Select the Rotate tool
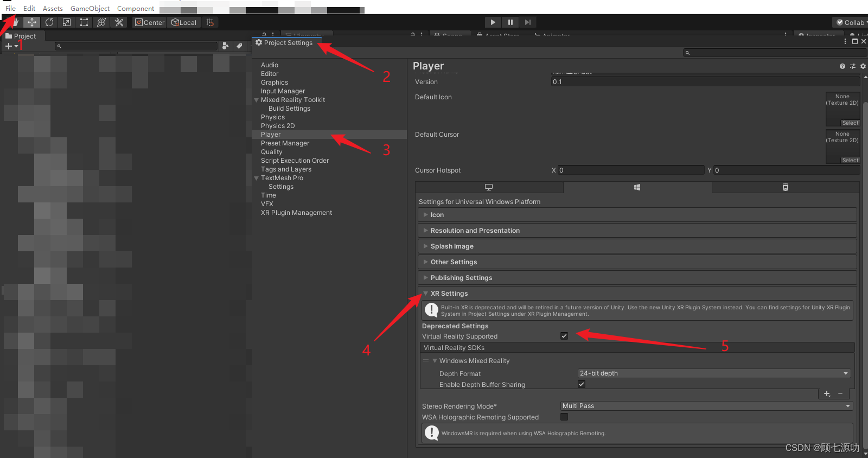Viewport: 868px width, 458px height. [49, 22]
